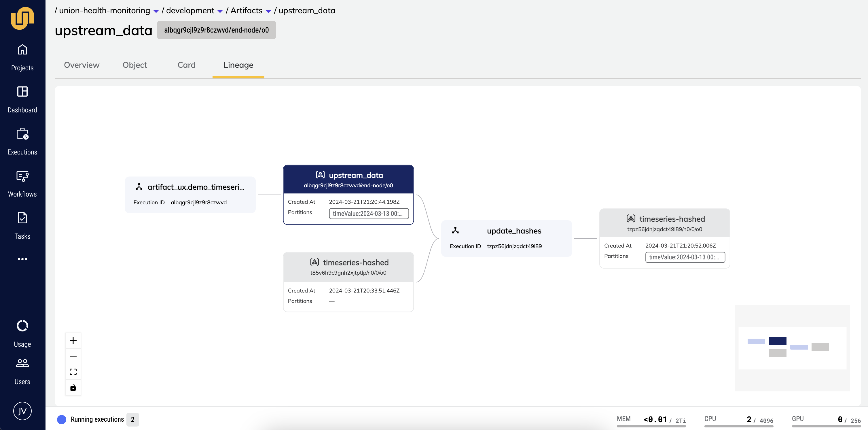
Task: Open the Running executions badge
Action: (133, 419)
